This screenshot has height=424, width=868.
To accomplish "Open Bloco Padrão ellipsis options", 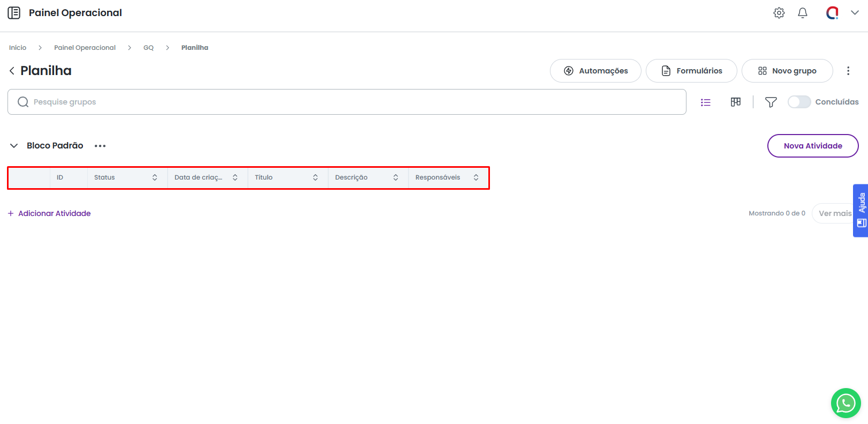I will 100,146.
